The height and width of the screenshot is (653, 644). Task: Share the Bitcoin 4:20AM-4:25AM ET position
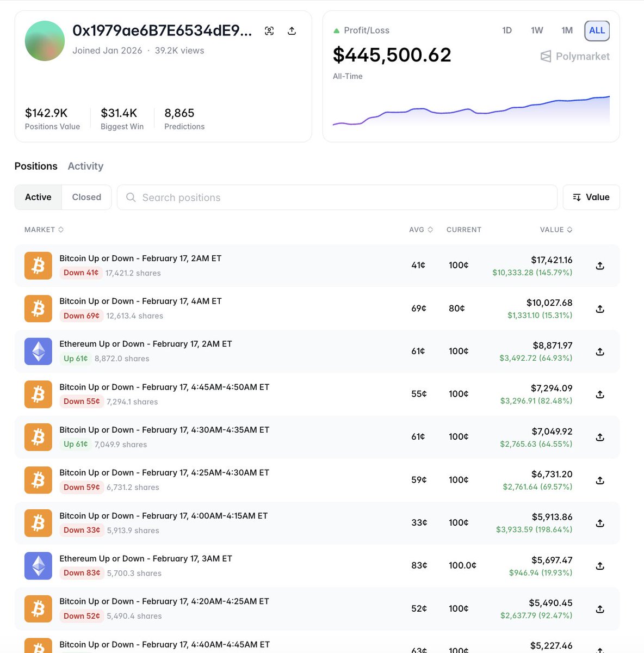point(600,609)
